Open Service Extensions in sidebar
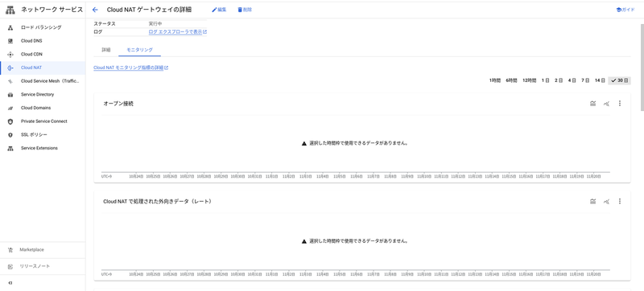 pyautogui.click(x=43, y=148)
